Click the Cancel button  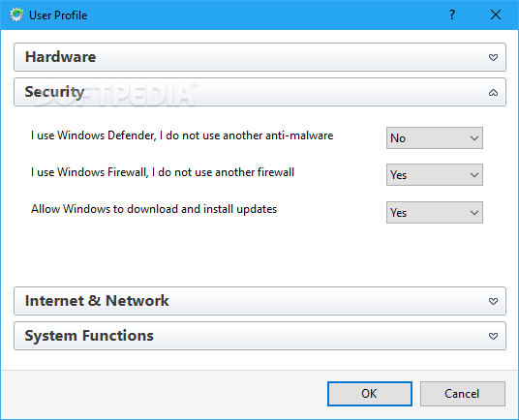click(463, 394)
